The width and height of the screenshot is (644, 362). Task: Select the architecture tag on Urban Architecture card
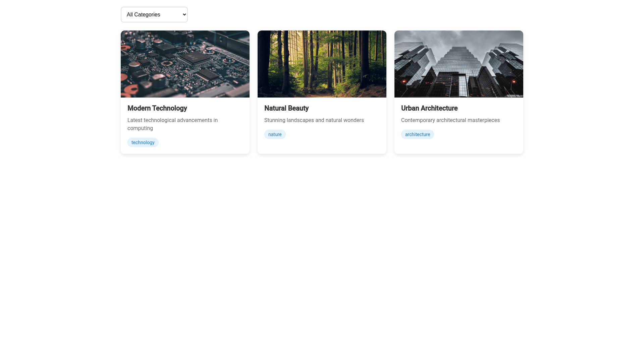pos(417,134)
